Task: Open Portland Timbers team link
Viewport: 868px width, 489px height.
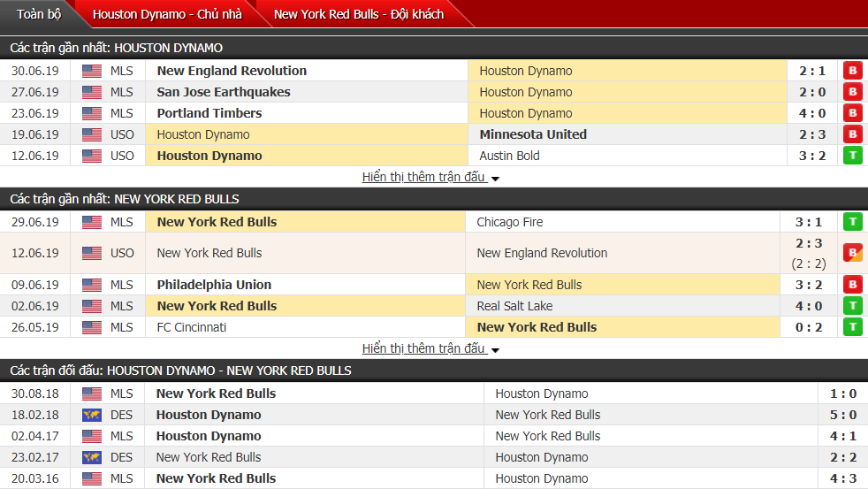Action: click(x=209, y=113)
